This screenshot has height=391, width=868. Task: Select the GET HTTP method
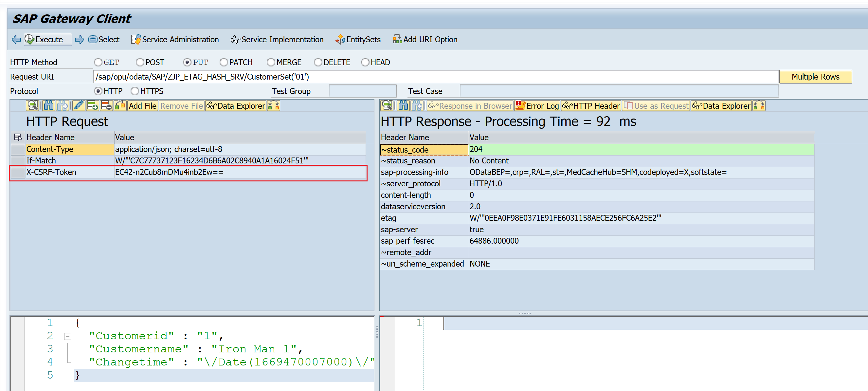[98, 62]
